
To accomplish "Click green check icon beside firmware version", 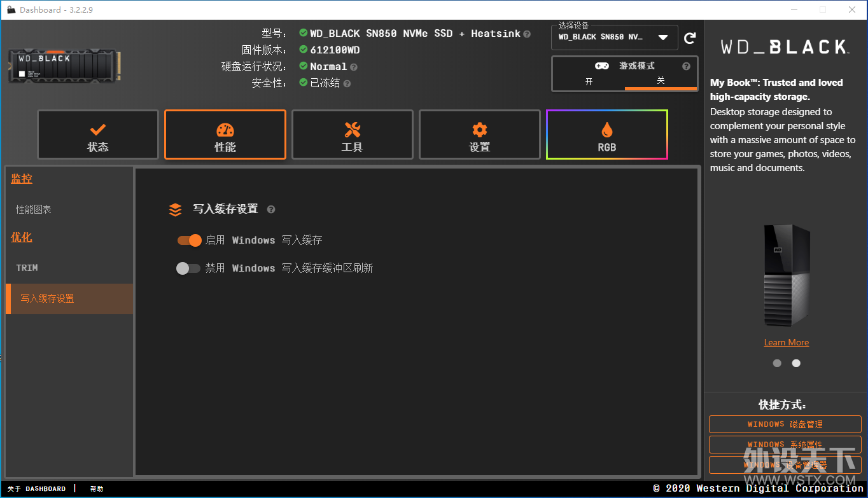I will tap(304, 50).
